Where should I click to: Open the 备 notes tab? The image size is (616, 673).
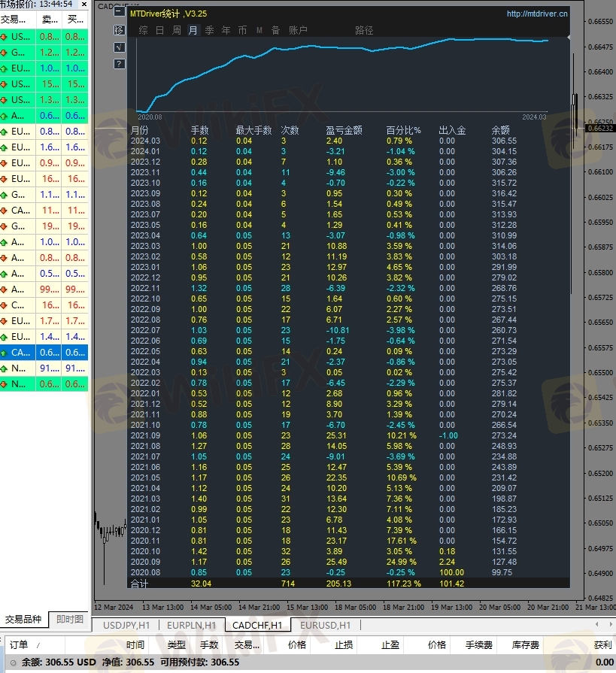pos(275,30)
